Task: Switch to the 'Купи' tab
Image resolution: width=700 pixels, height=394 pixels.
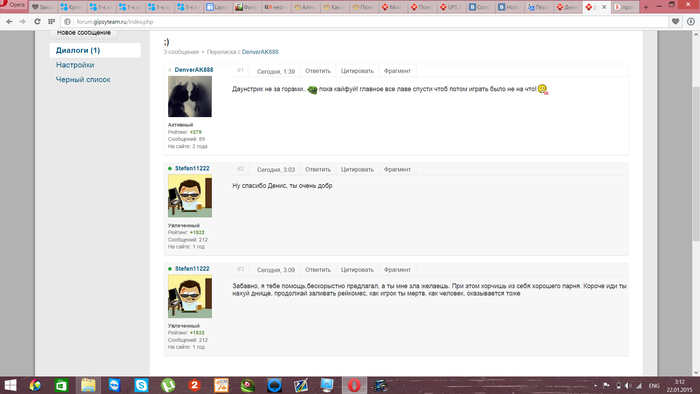Action: pos(72,7)
